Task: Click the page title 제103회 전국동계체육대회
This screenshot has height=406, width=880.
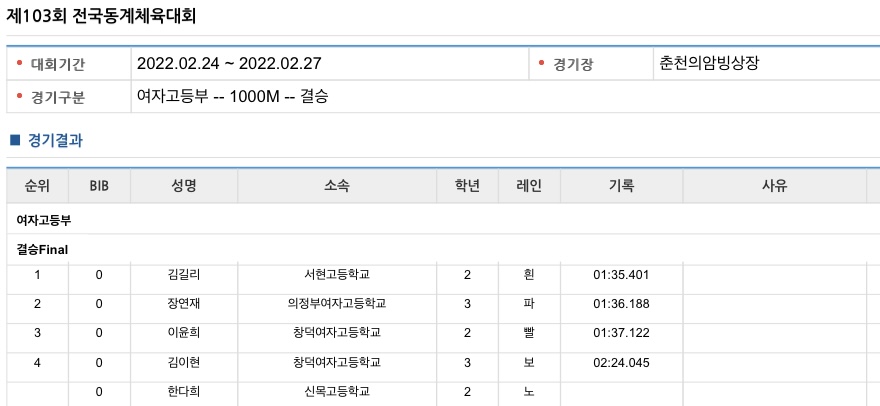Action: coord(101,16)
